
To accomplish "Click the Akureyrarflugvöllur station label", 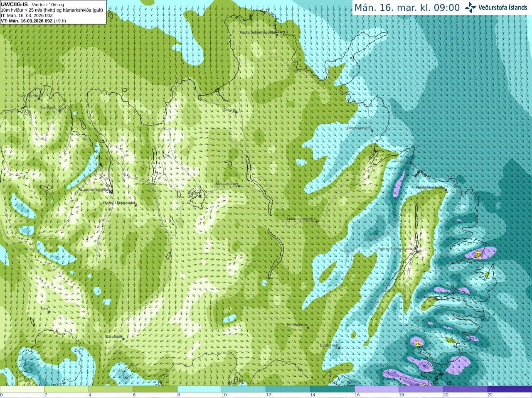I will pyautogui.click(x=94, y=189).
